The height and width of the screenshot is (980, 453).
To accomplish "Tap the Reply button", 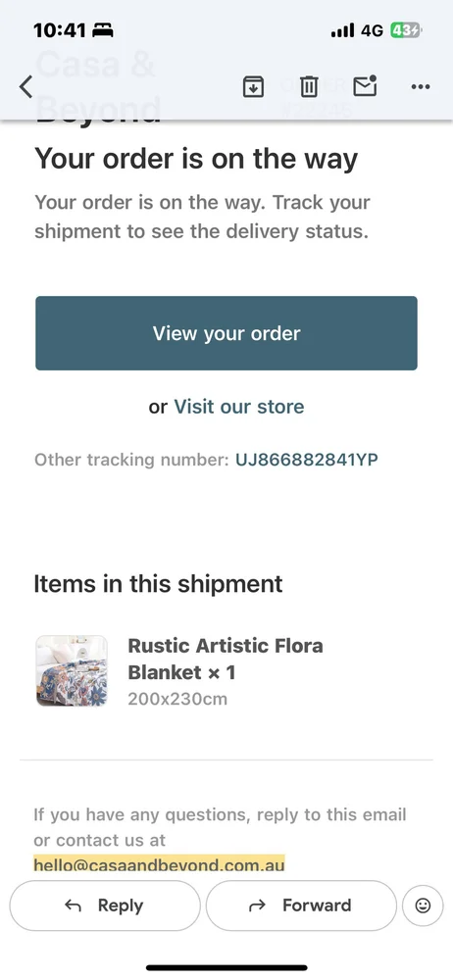I will (105, 906).
